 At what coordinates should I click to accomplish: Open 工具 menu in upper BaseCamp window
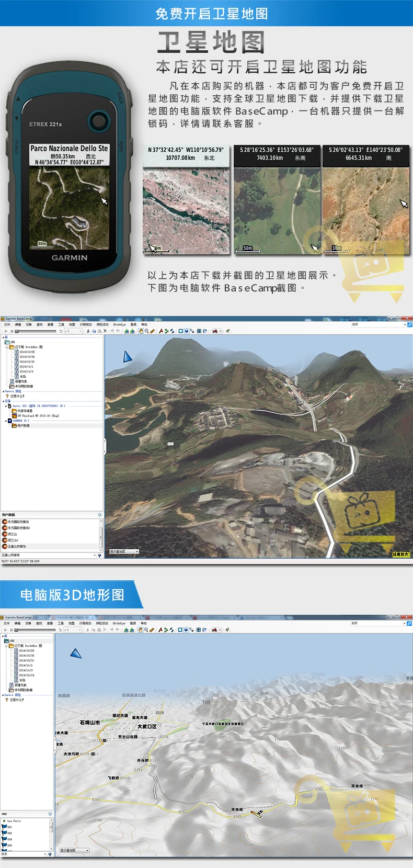click(x=61, y=324)
